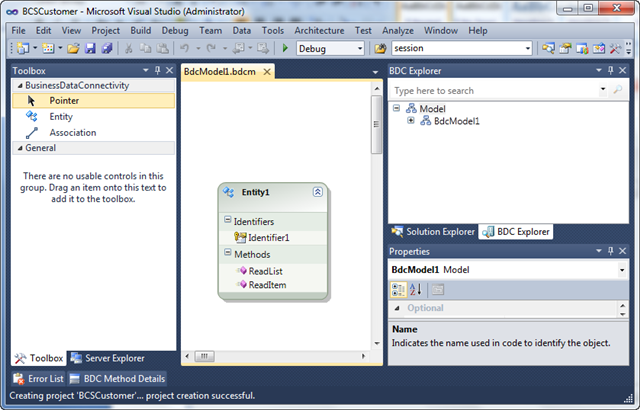Select the ReadItem method in Entity1

coord(267,285)
